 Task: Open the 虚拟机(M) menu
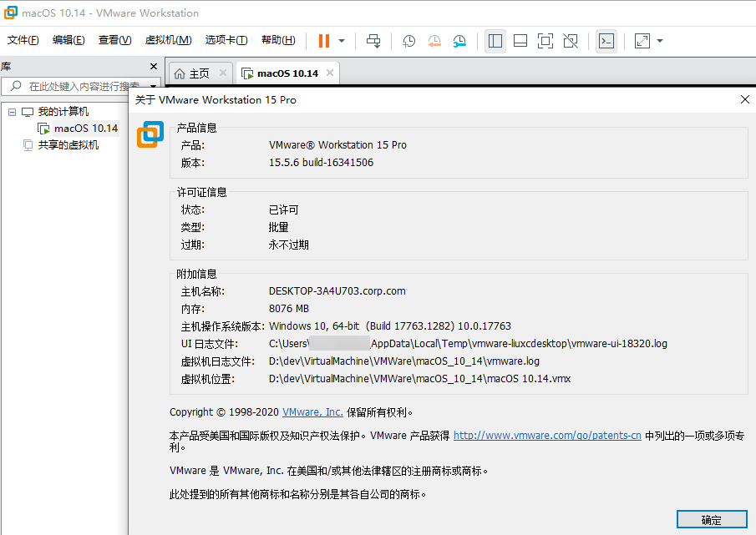coord(168,40)
